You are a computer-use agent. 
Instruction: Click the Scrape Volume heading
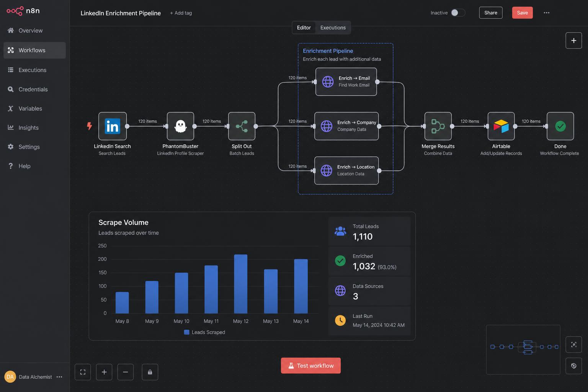(x=123, y=222)
